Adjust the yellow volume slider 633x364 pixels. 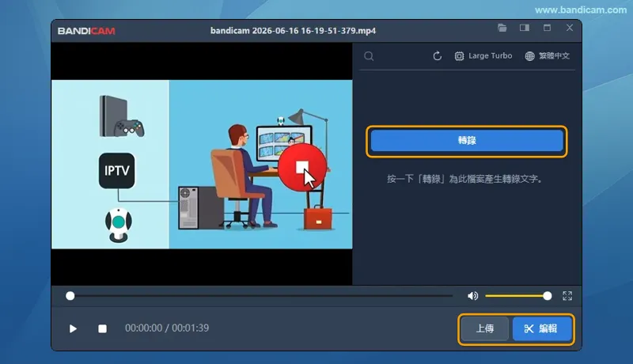coord(518,296)
